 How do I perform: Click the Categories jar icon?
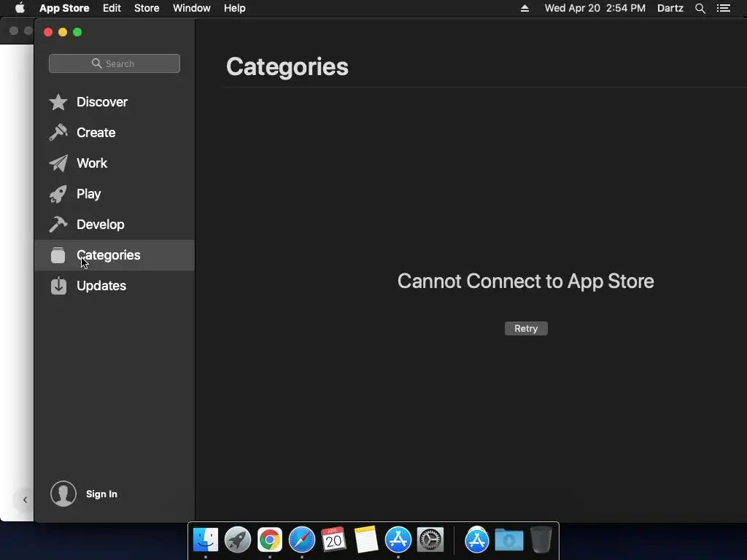coord(58,255)
